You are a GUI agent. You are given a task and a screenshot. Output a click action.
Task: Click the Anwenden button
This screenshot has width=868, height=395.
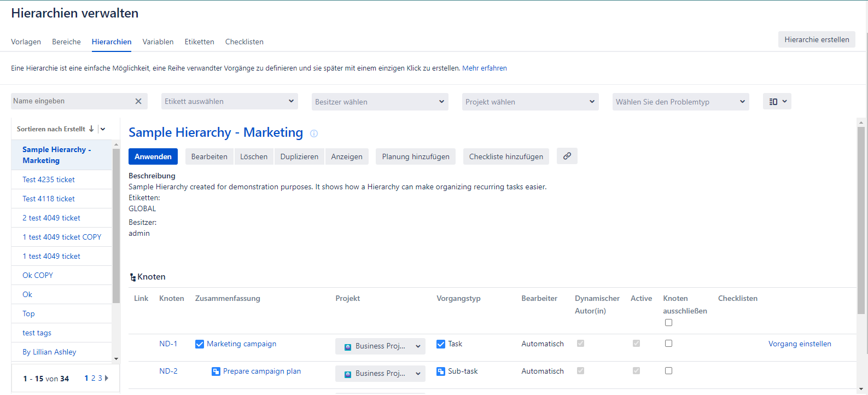point(153,156)
